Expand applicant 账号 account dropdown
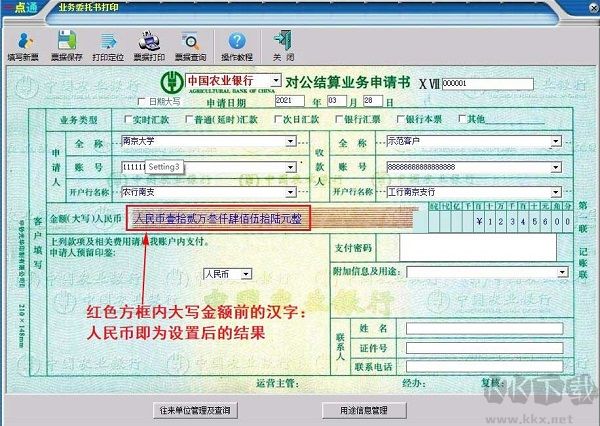600x426 pixels. click(291, 167)
